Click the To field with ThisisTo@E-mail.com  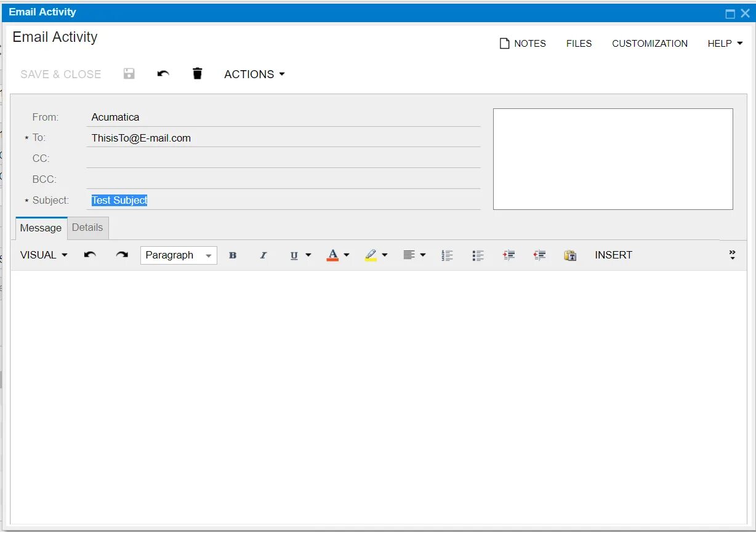[x=283, y=138]
